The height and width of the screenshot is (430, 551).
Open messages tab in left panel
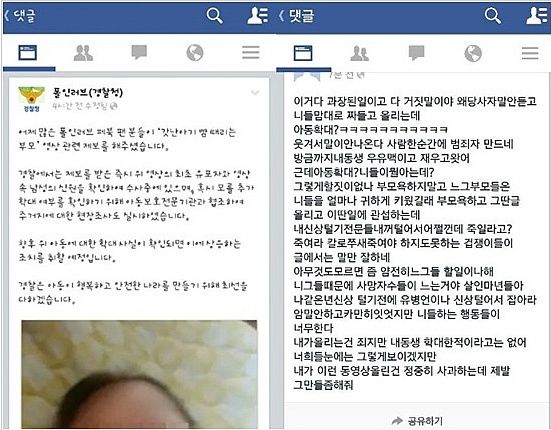(x=139, y=53)
